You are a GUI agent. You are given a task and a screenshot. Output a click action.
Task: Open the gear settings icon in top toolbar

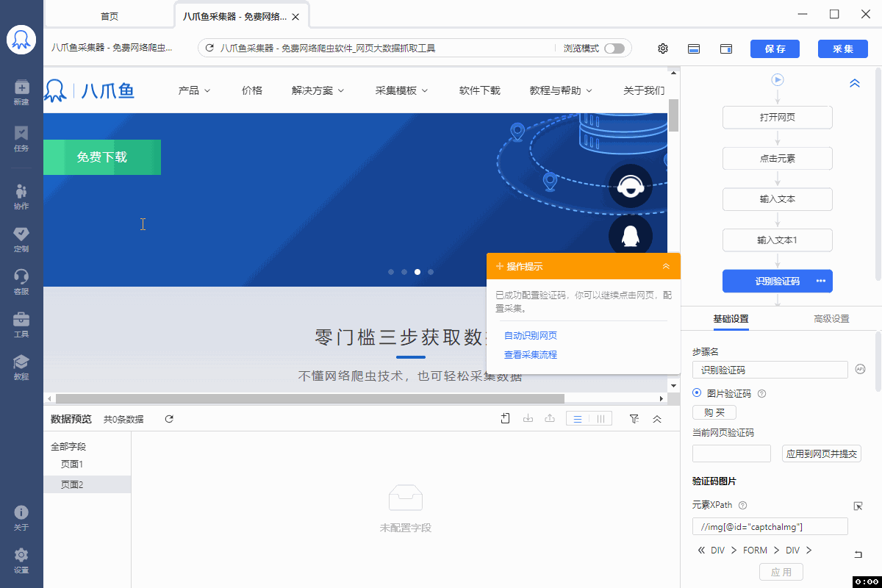(663, 49)
